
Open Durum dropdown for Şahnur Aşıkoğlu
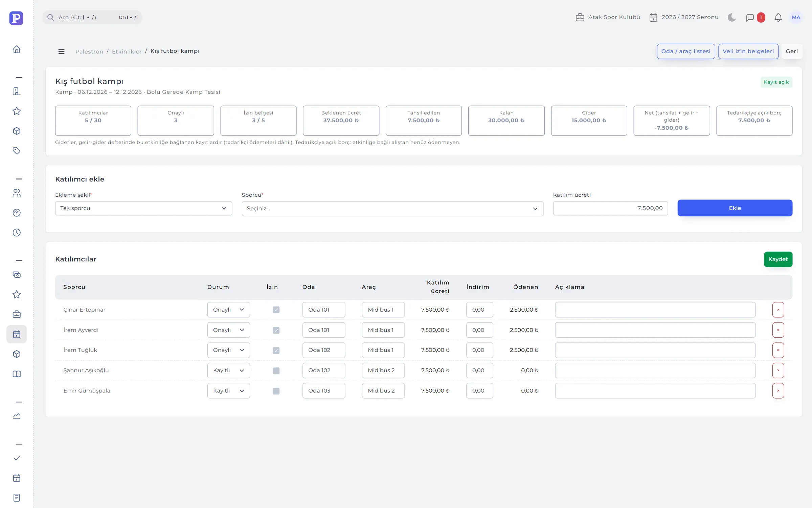tap(229, 371)
